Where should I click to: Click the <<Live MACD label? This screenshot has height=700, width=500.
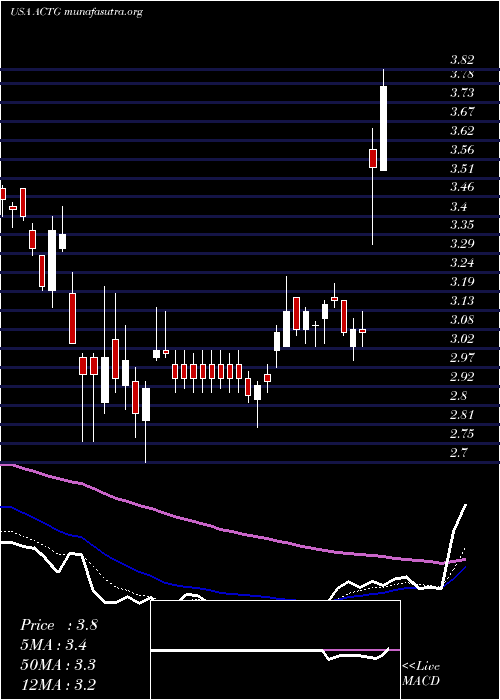pos(421,674)
